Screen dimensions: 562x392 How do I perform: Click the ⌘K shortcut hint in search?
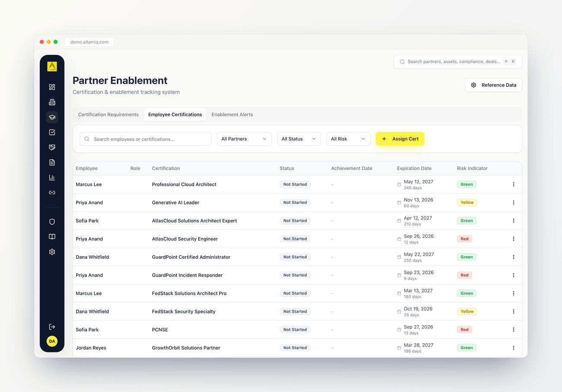pos(510,62)
